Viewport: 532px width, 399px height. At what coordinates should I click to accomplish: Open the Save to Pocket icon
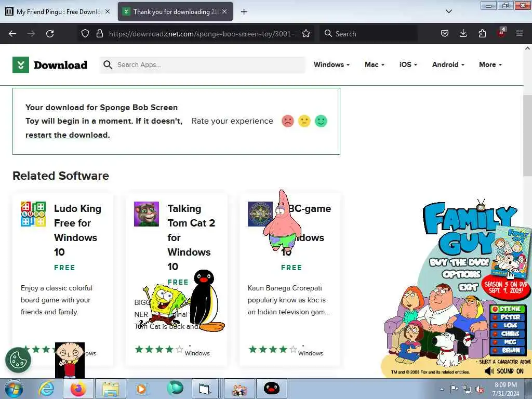(445, 33)
